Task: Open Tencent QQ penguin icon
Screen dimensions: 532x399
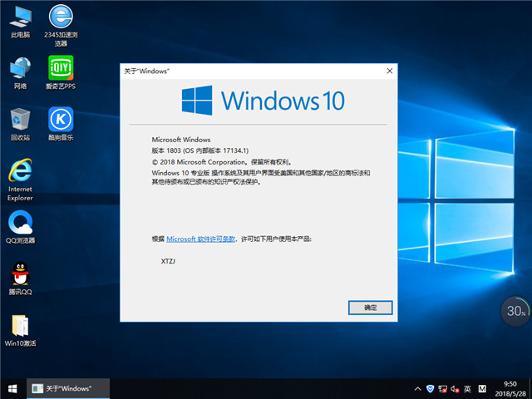Action: pos(20,278)
